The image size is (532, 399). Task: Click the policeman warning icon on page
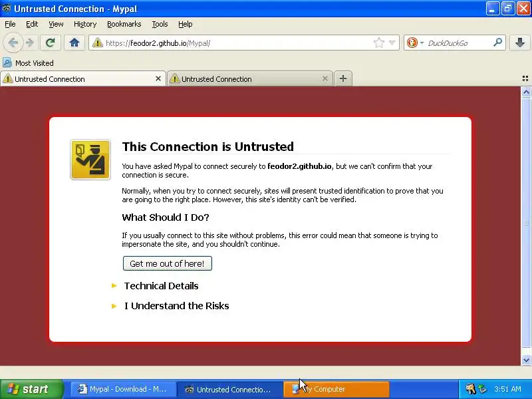[90, 160]
